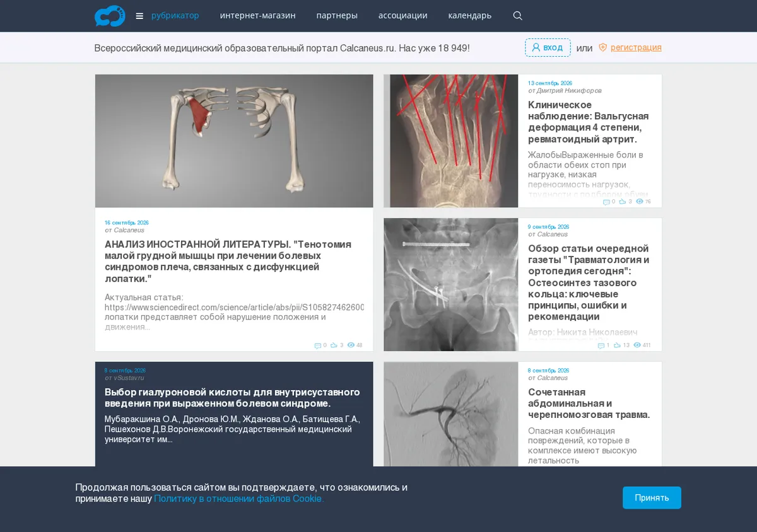Click comments icon on pelvic ring article
757x532 pixels.
tap(601, 345)
